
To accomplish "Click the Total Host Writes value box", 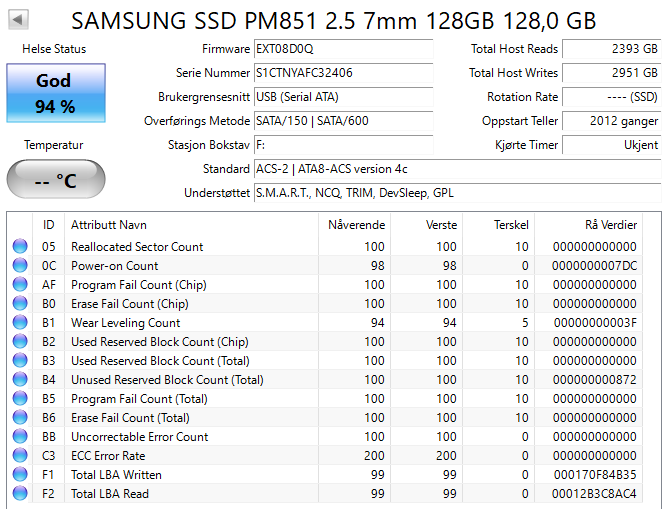I will (x=611, y=73).
